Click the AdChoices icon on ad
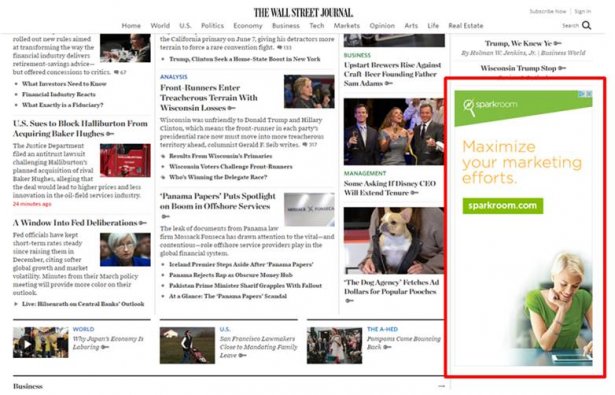 [x=582, y=94]
